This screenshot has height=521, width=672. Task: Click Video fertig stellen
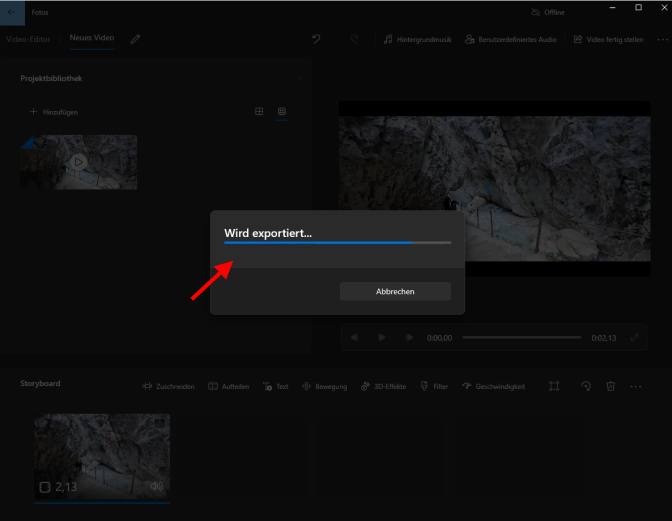(x=608, y=39)
